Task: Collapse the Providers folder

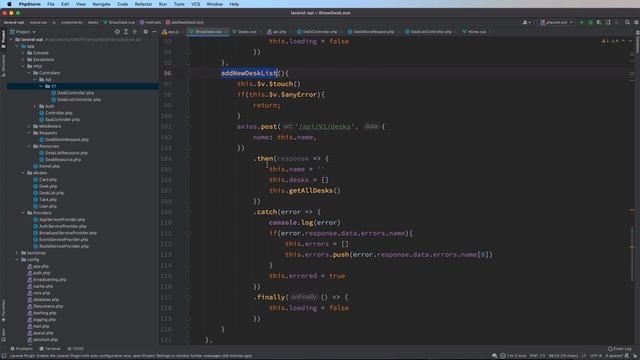Action: [x=23, y=213]
